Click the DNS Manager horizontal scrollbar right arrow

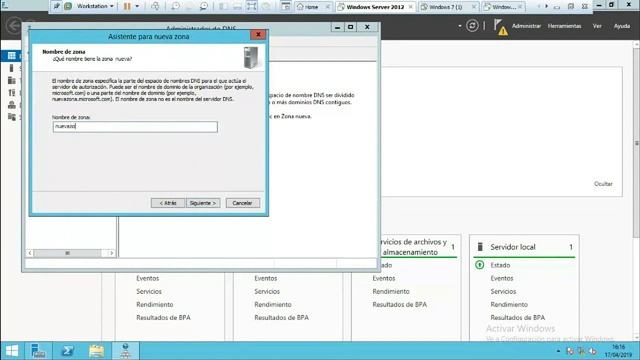coord(111,253)
